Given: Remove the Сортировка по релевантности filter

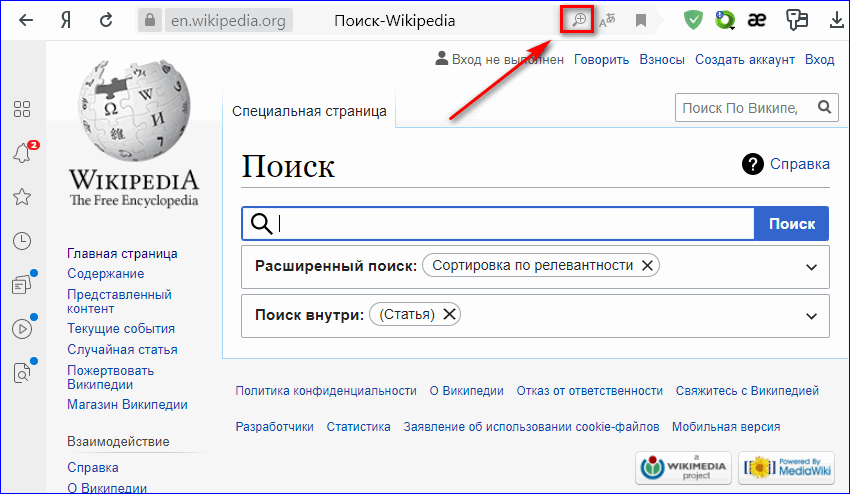Looking at the screenshot, I should 647,266.
